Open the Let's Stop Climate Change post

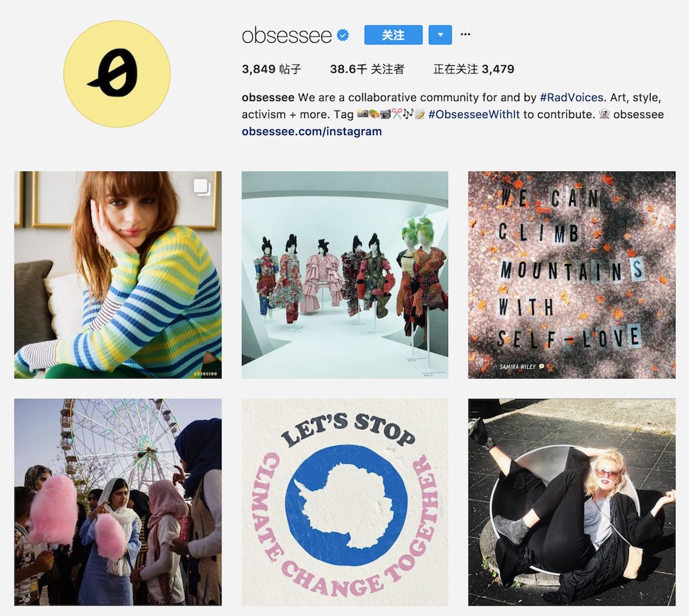coord(345,503)
